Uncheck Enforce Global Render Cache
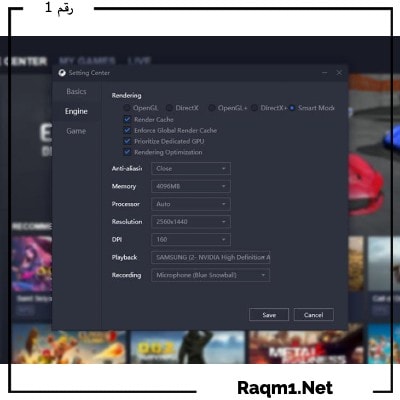This screenshot has height=400, width=400. [127, 130]
